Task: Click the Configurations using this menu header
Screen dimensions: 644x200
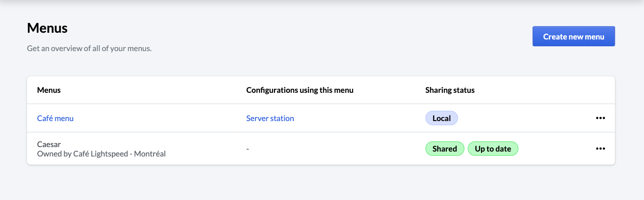Action: click(x=300, y=90)
